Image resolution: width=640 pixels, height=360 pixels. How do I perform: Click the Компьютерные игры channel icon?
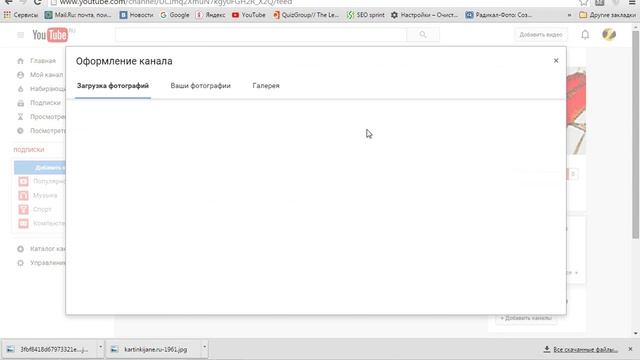tap(23, 223)
